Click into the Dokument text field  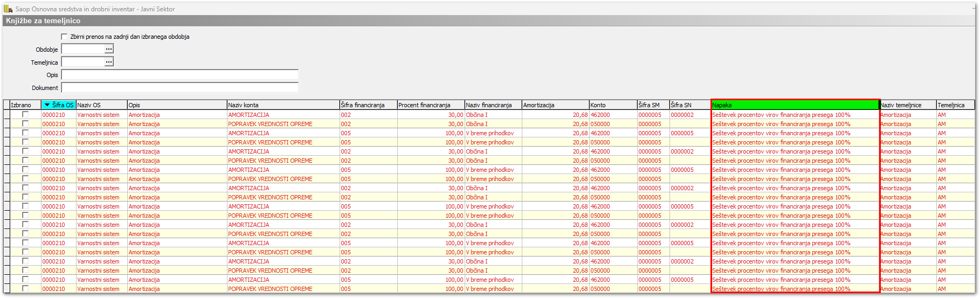tap(180, 87)
